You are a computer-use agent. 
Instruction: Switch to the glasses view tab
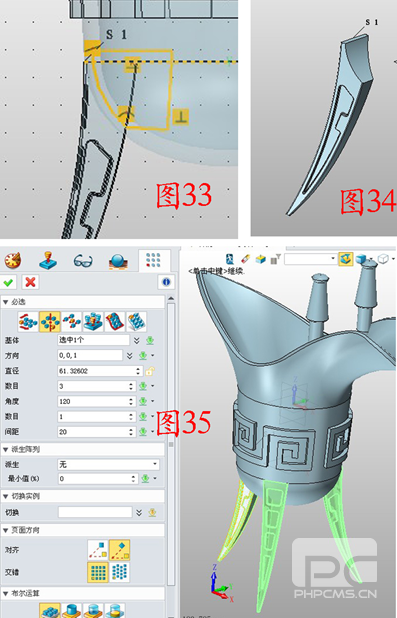[x=83, y=261]
